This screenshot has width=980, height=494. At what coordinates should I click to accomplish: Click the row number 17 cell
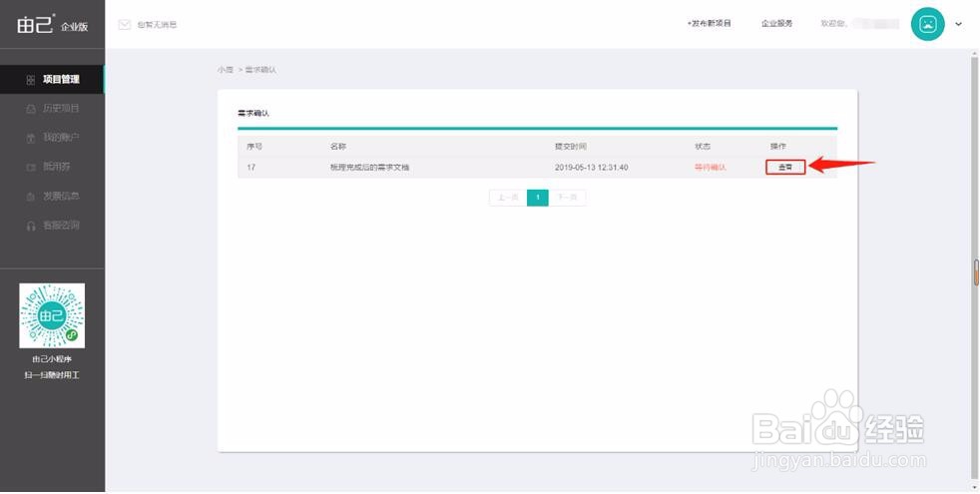251,168
